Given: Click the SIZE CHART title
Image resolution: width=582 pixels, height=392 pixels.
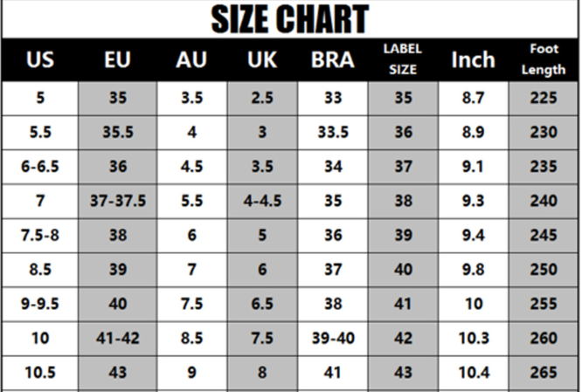Looking at the screenshot, I should tap(289, 19).
